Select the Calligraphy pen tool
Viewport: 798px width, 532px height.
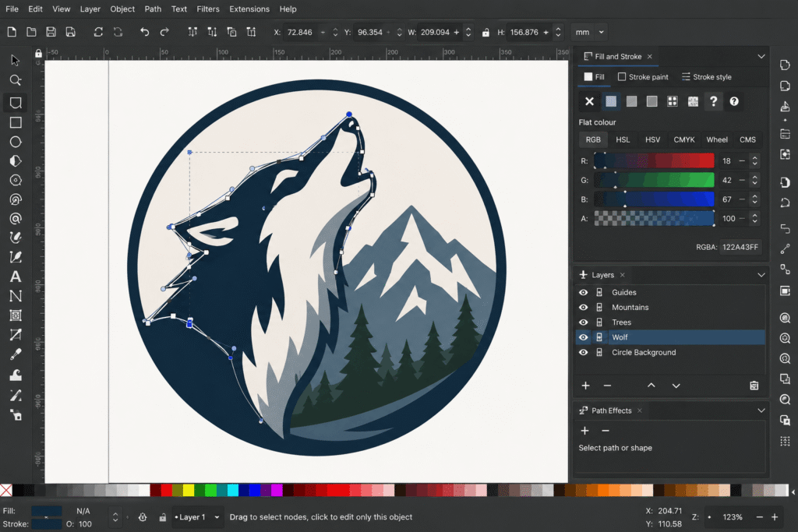16,257
